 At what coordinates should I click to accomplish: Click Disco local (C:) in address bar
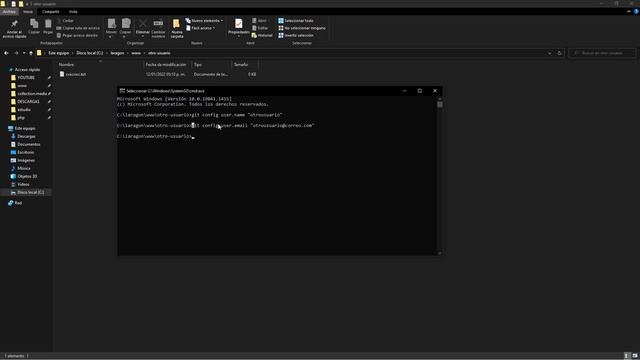(90, 53)
